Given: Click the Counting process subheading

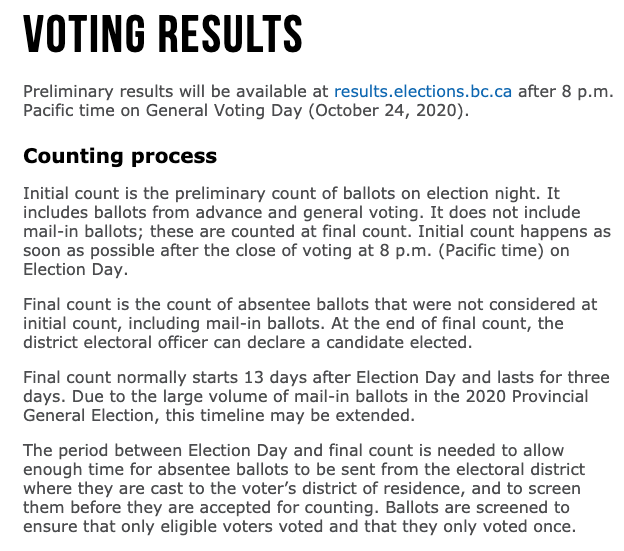Looking at the screenshot, I should (x=120, y=156).
